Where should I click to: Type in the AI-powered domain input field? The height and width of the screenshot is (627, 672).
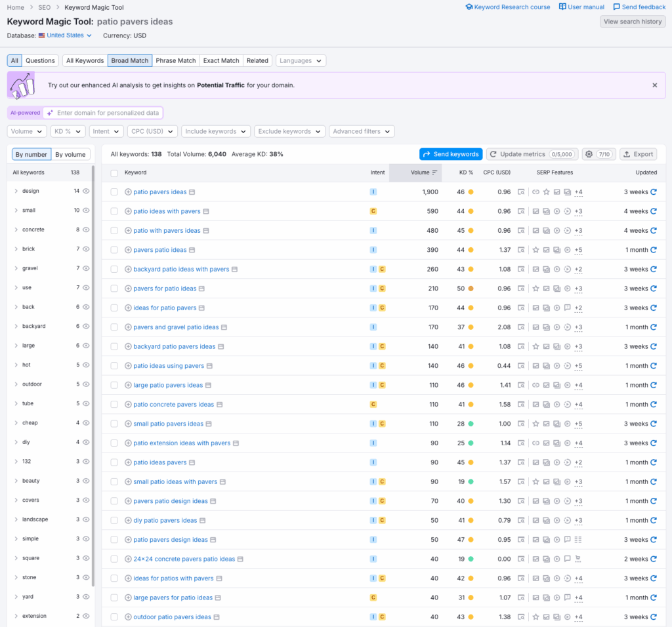click(x=107, y=113)
